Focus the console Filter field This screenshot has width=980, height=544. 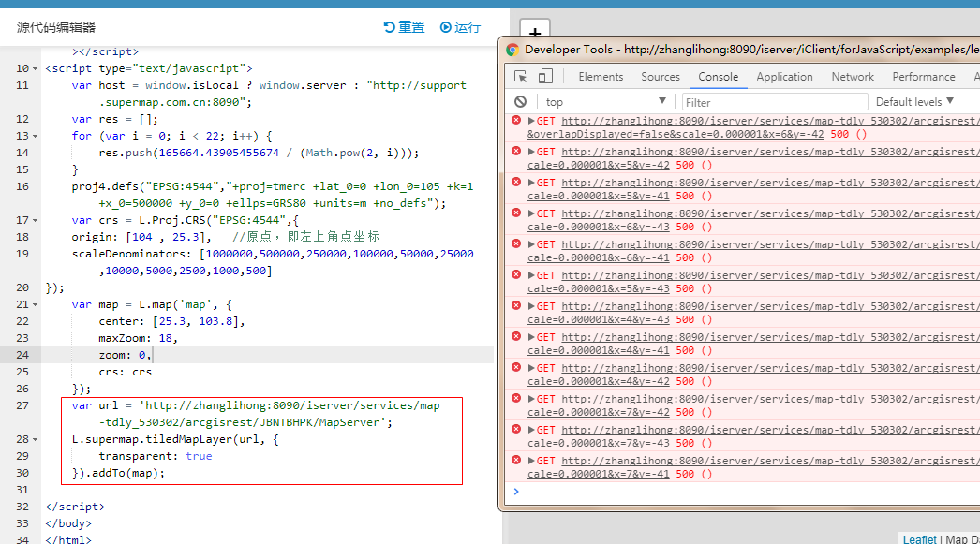(775, 102)
